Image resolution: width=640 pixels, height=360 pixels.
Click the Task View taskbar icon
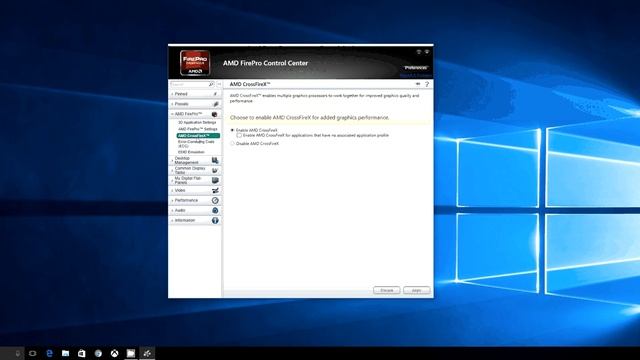tap(33, 353)
